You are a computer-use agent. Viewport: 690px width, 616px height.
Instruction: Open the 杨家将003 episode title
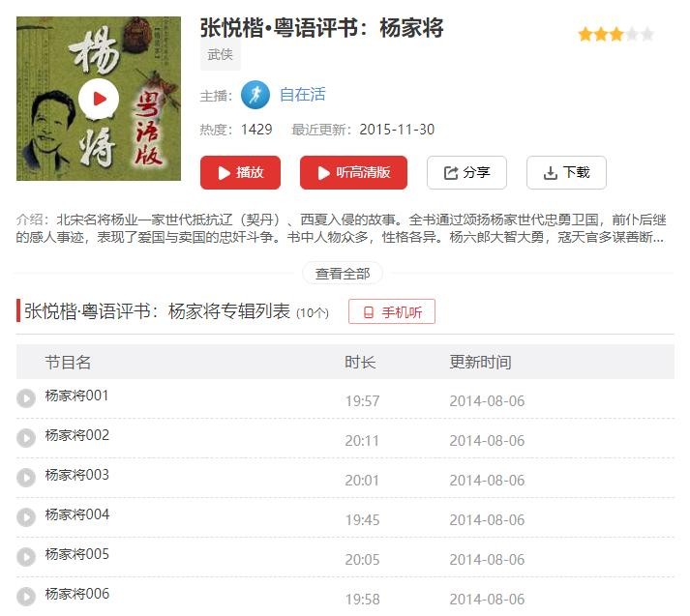[x=77, y=475]
